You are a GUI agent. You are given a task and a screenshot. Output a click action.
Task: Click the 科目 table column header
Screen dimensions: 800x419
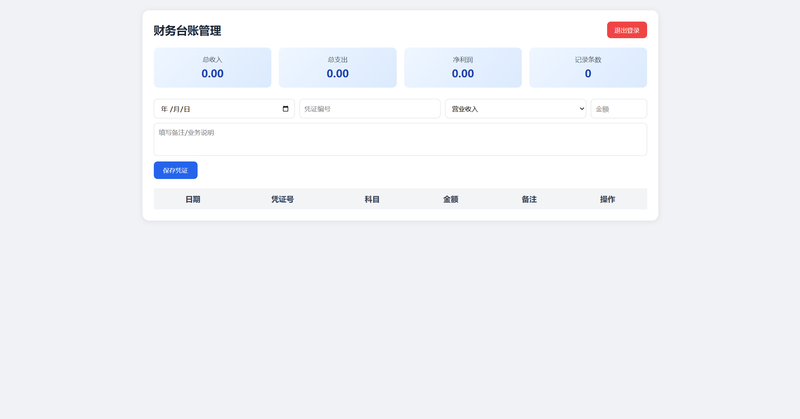(x=372, y=199)
